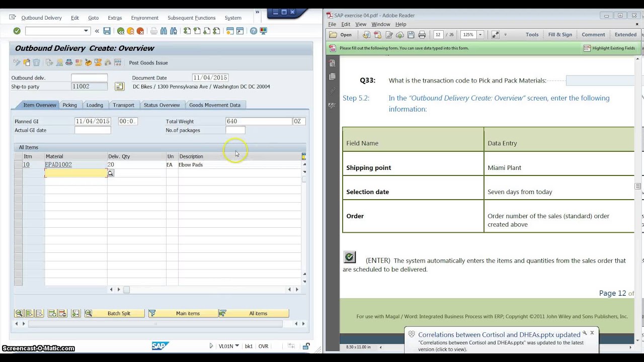Click the yellow Exit icon in SAP toolbar
Viewport: 644px width, 362px height.
[x=130, y=31]
